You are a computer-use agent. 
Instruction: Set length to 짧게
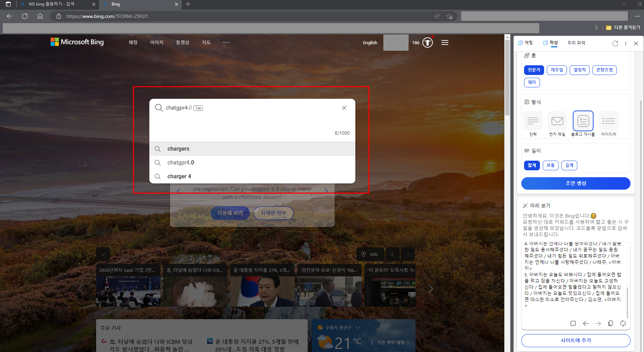(x=532, y=165)
